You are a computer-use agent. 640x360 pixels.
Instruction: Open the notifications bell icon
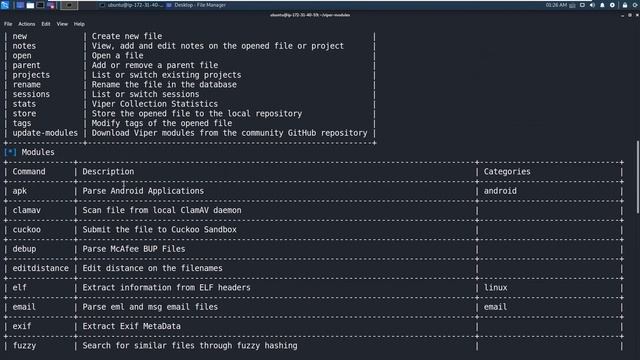[x=602, y=5]
